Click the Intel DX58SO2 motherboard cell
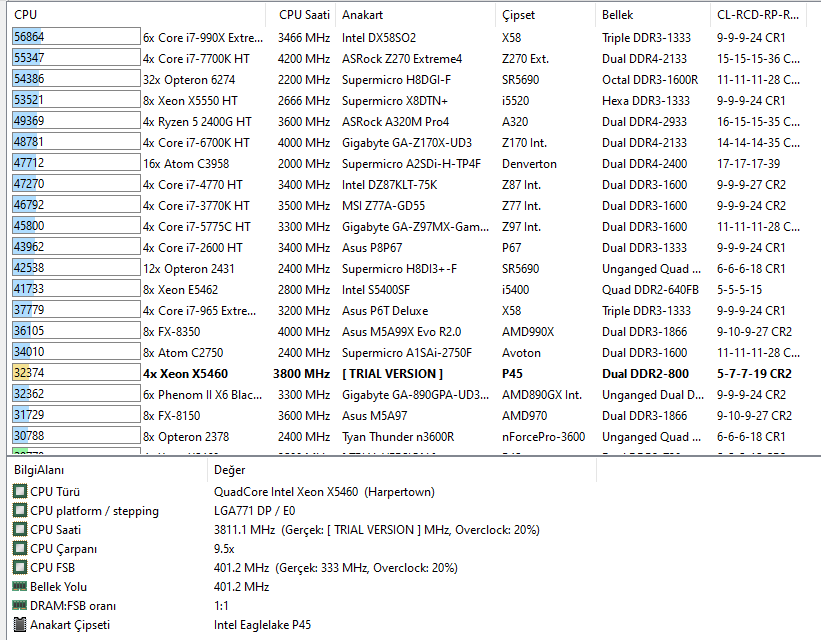821x640 pixels. pyautogui.click(x=379, y=38)
